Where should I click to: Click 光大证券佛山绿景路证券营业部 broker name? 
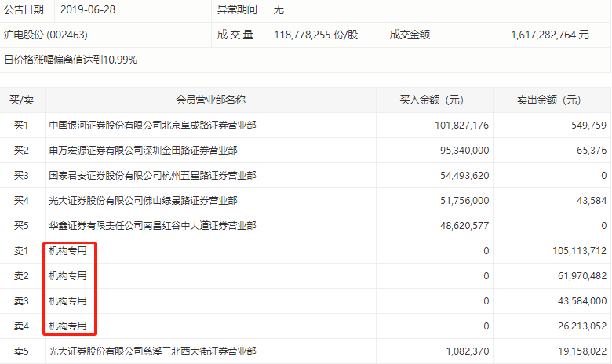pos(152,201)
